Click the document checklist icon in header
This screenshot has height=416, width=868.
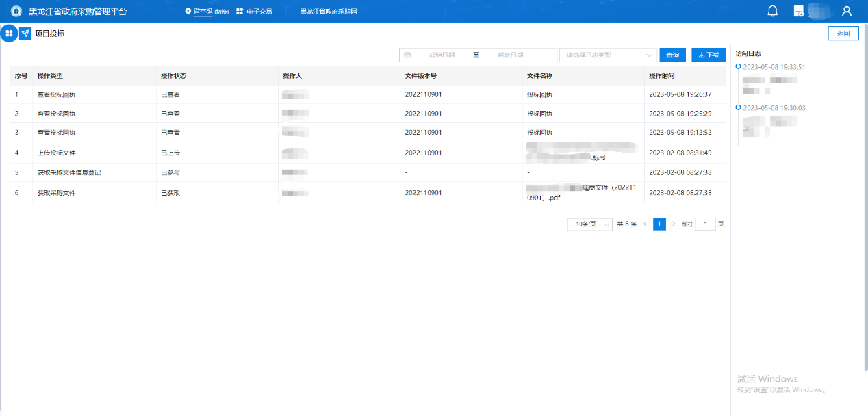[x=798, y=11]
